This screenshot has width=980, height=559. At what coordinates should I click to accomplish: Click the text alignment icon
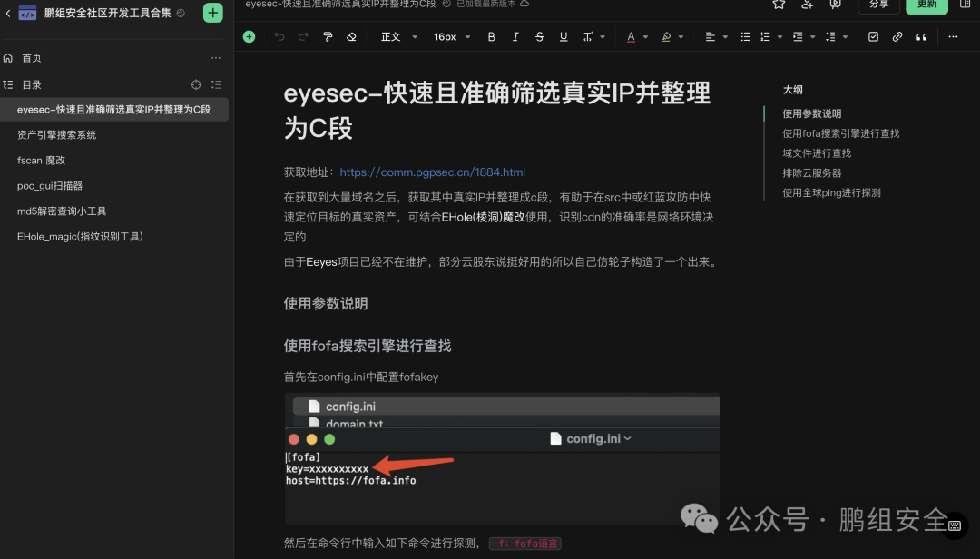coord(710,37)
